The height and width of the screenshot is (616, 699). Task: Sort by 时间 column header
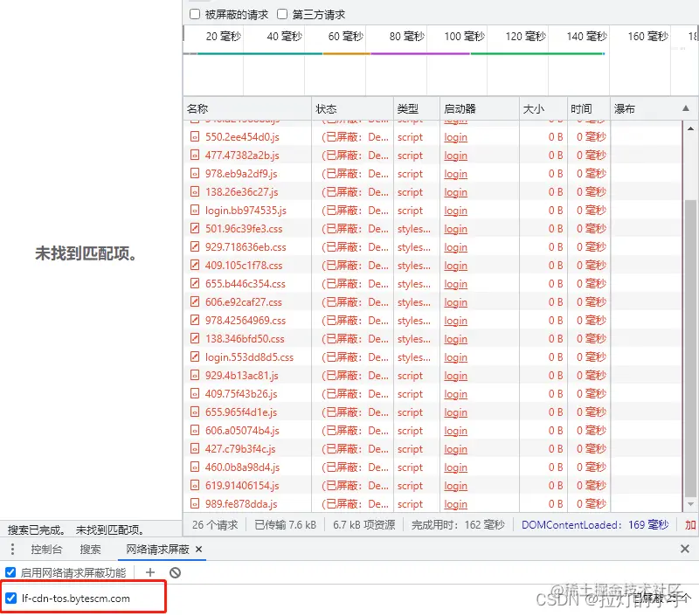pyautogui.click(x=588, y=108)
